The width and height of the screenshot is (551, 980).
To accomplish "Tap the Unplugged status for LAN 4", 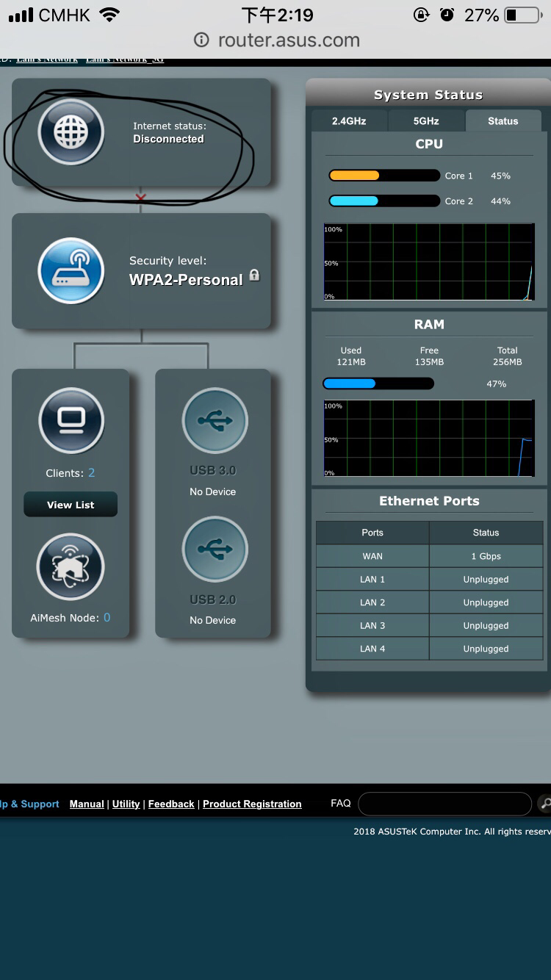I will [x=486, y=649].
